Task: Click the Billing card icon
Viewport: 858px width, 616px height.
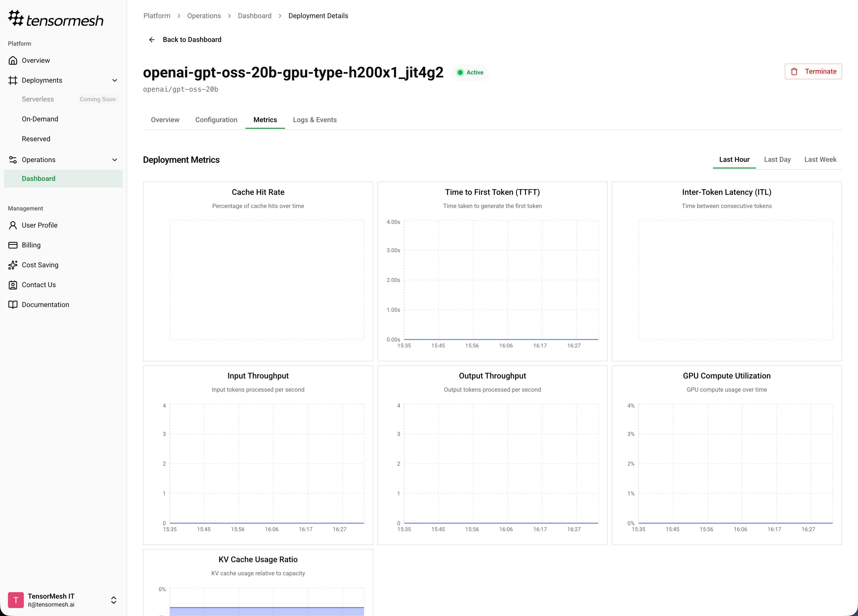Action: [x=12, y=245]
